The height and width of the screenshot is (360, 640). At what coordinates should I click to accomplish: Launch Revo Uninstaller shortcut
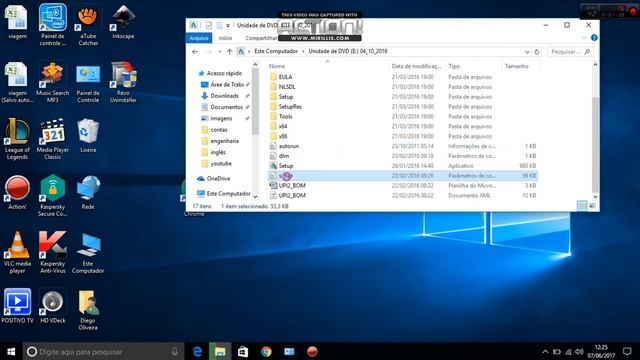coord(123,82)
